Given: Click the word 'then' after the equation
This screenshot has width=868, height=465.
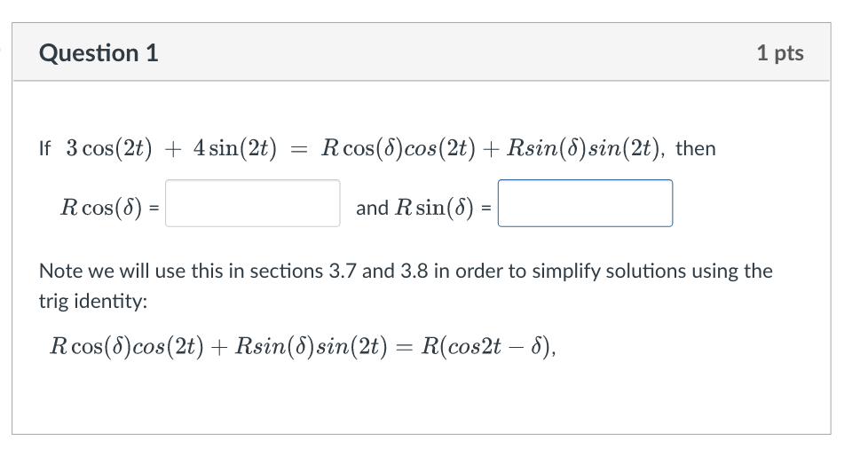Looking at the screenshot, I should tap(695, 148).
